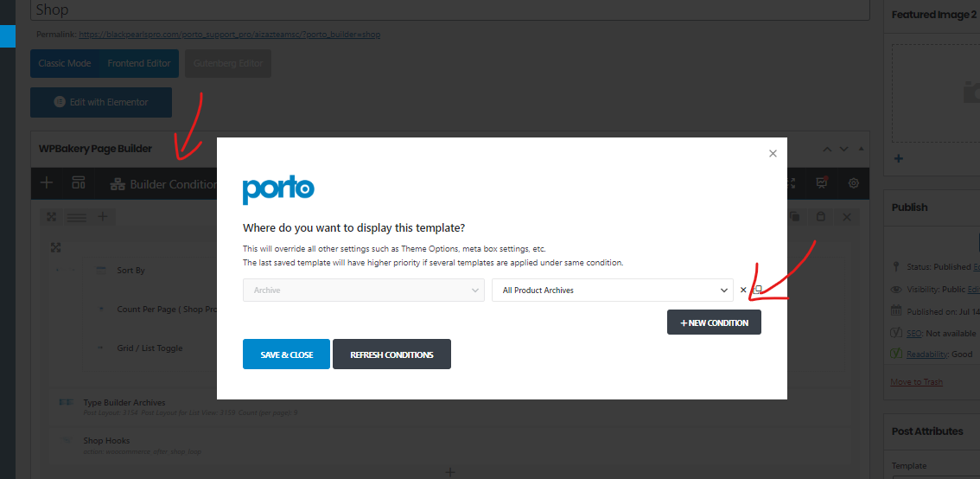Open the SEO link
This screenshot has width=980, height=479.
pos(913,333)
